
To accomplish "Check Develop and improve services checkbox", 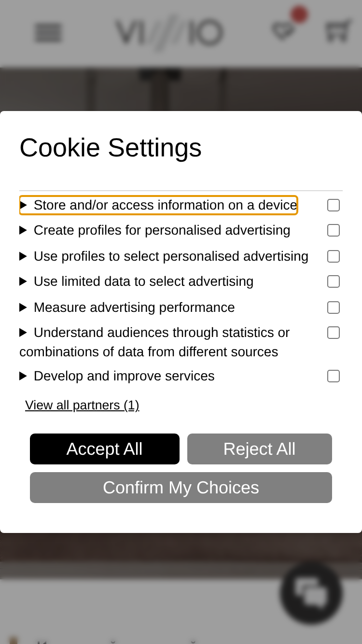I will [334, 376].
